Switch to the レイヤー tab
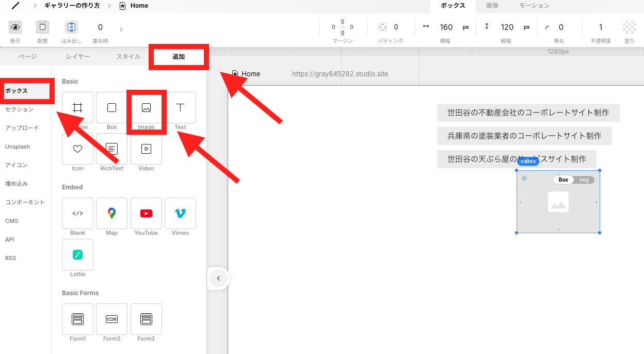Screen dimensions: 644x354 tap(78, 57)
